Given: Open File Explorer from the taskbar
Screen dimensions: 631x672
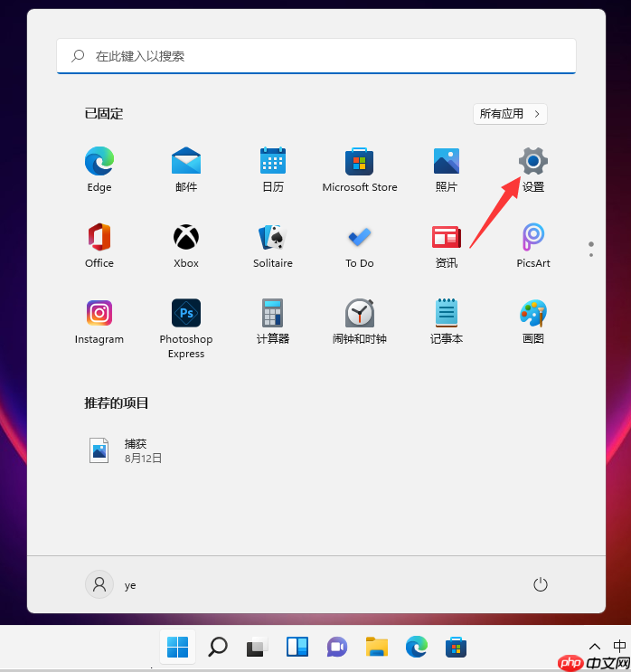Looking at the screenshot, I should 377,648.
